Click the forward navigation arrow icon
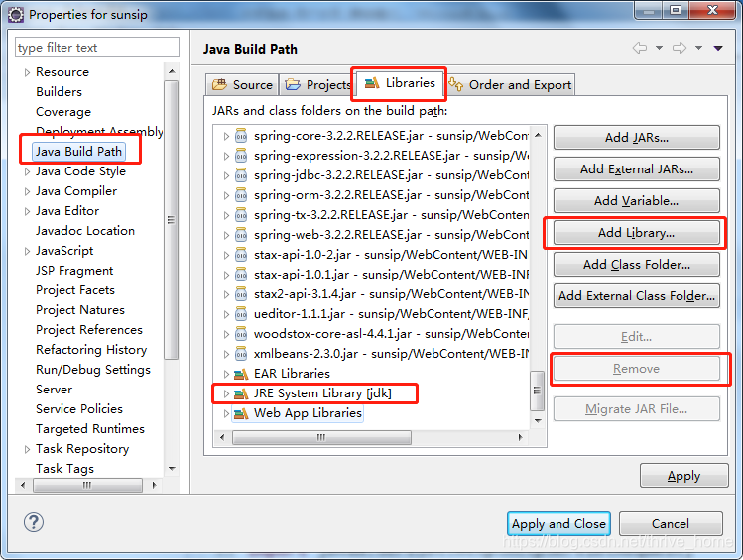This screenshot has width=743, height=560. tap(680, 48)
